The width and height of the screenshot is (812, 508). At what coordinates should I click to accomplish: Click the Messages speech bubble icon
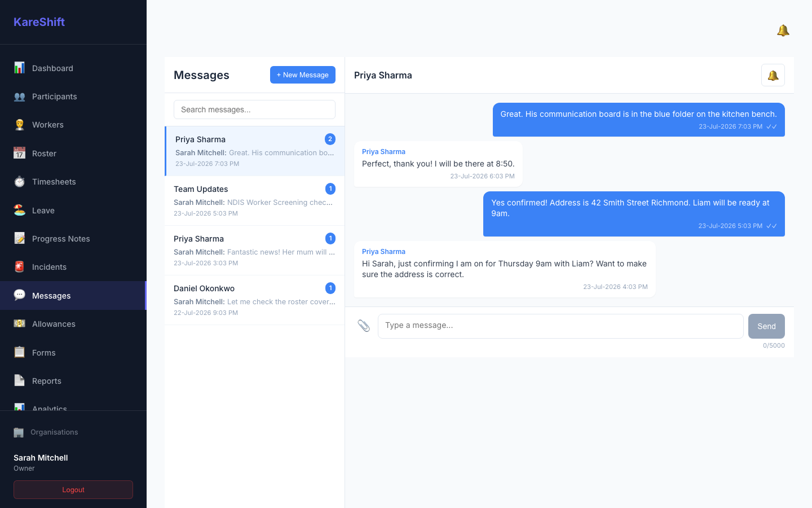click(x=19, y=295)
